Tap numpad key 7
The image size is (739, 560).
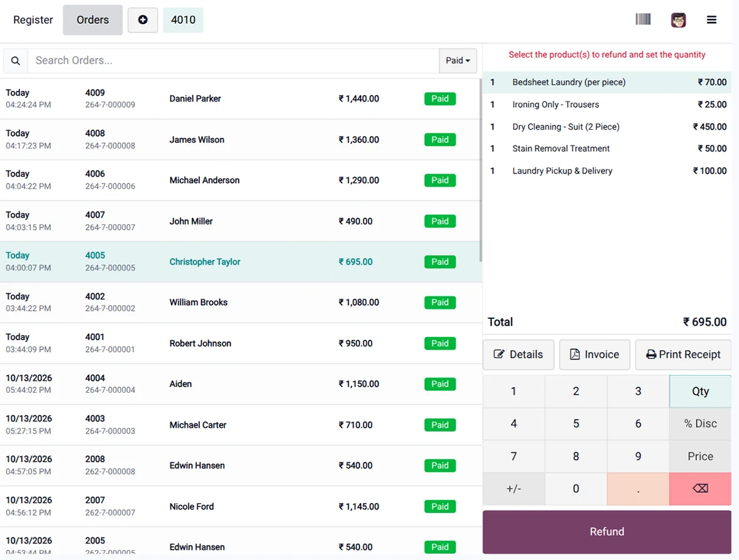pyautogui.click(x=514, y=457)
